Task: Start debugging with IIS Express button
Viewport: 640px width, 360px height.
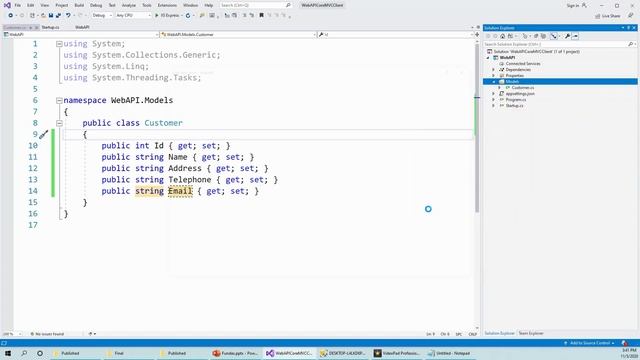Action: [167, 16]
